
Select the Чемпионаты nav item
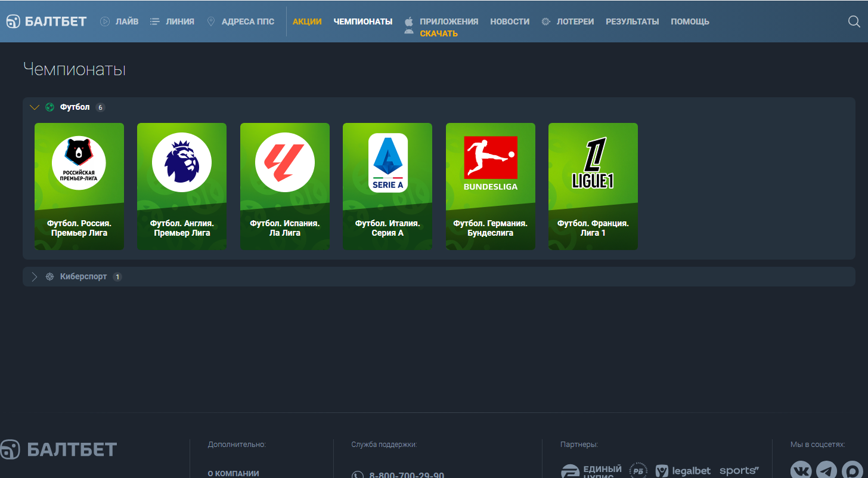(363, 21)
